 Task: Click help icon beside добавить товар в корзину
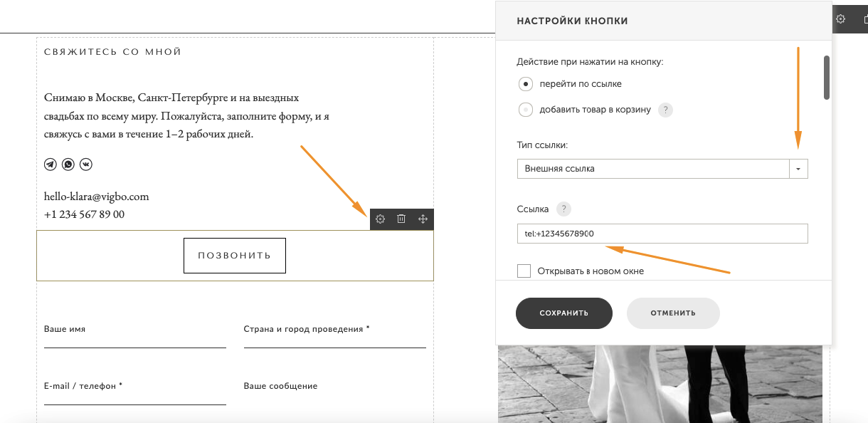(x=665, y=110)
